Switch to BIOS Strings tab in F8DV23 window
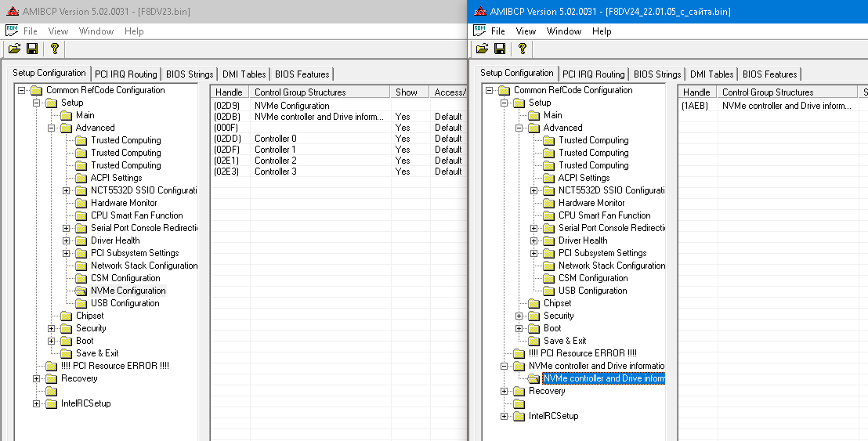868x441 pixels. click(x=190, y=74)
